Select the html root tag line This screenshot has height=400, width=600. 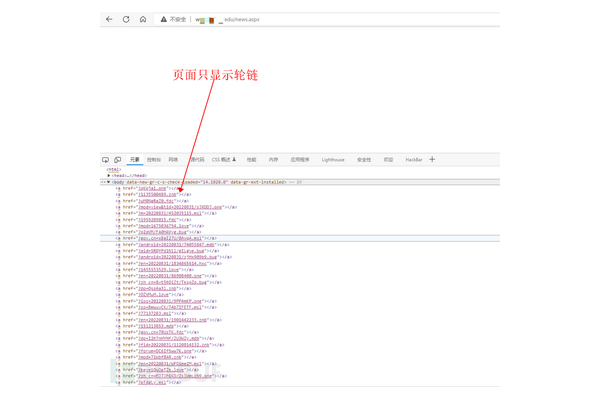pos(114,170)
